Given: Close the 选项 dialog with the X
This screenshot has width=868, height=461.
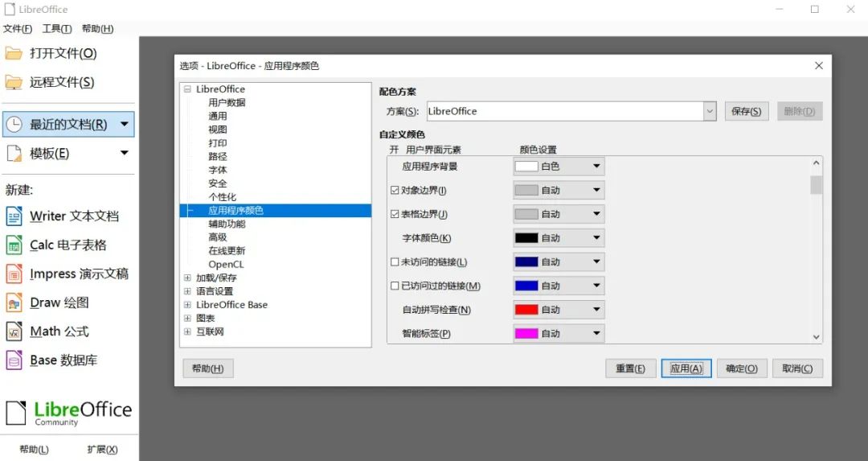Looking at the screenshot, I should click(819, 65).
